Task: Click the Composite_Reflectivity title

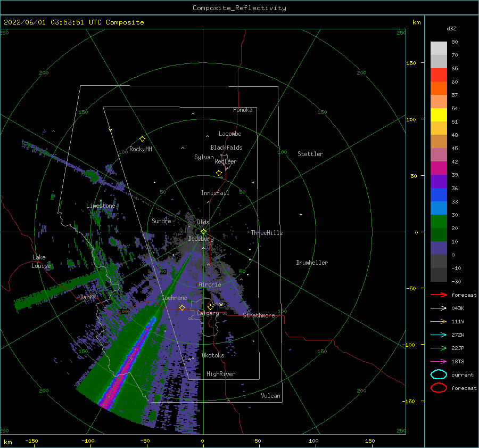Action: (x=240, y=8)
